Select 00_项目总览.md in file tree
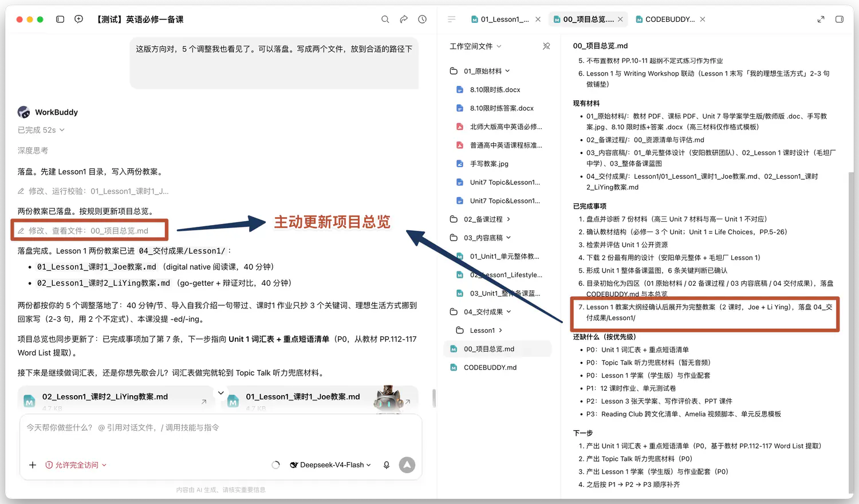This screenshot has width=859, height=504. pos(497,349)
